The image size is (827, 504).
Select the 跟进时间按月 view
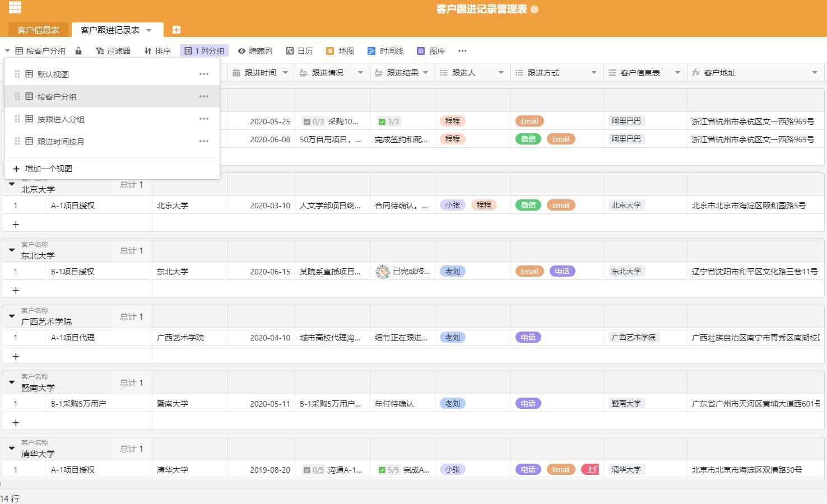[112, 141]
